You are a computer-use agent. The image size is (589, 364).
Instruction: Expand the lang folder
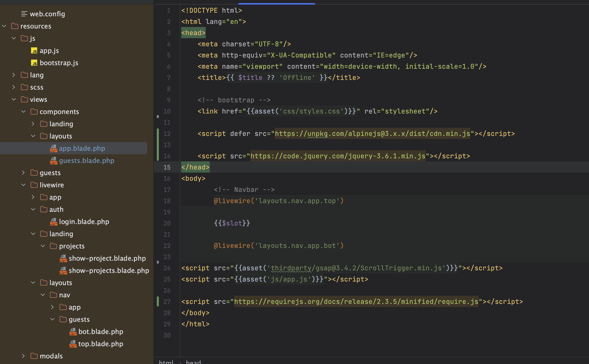click(x=14, y=75)
